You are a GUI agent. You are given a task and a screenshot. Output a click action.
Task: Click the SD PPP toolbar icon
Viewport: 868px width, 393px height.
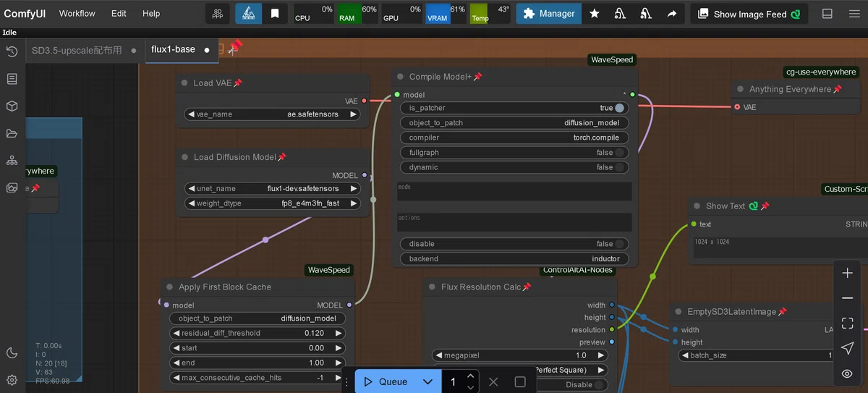point(218,14)
